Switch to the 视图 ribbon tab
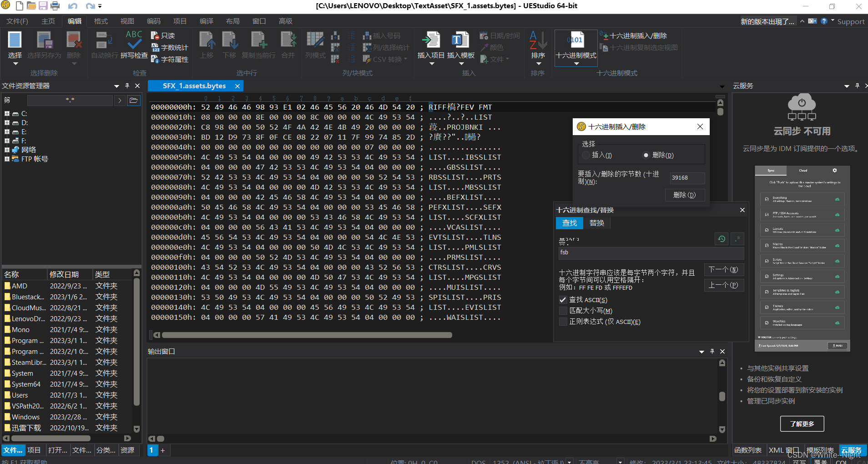This screenshot has height=464, width=868. (127, 21)
